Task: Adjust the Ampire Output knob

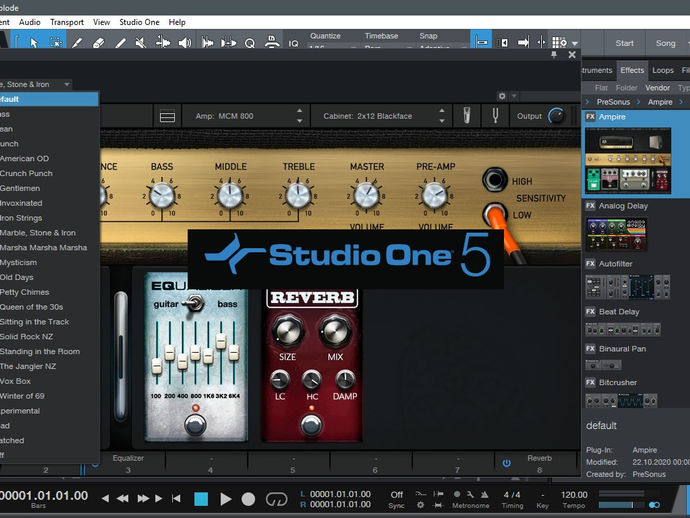Action: tap(557, 116)
